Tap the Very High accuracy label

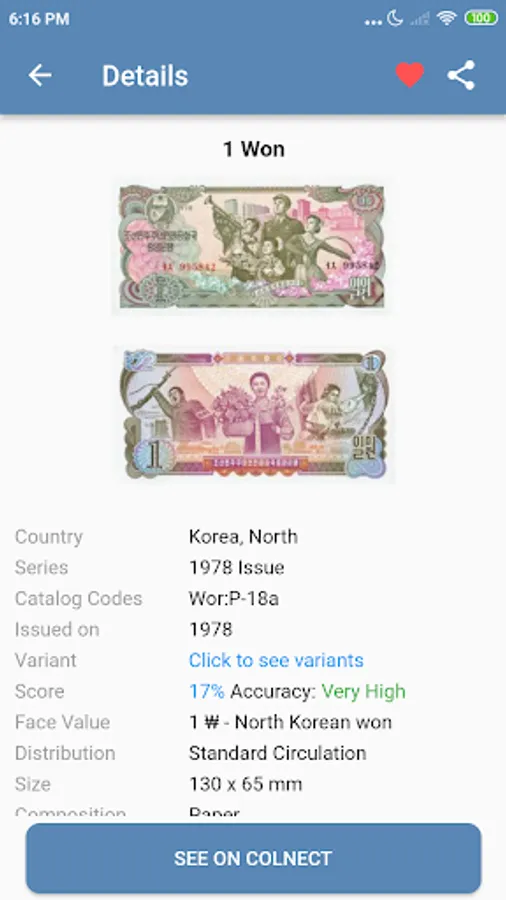pos(364,691)
